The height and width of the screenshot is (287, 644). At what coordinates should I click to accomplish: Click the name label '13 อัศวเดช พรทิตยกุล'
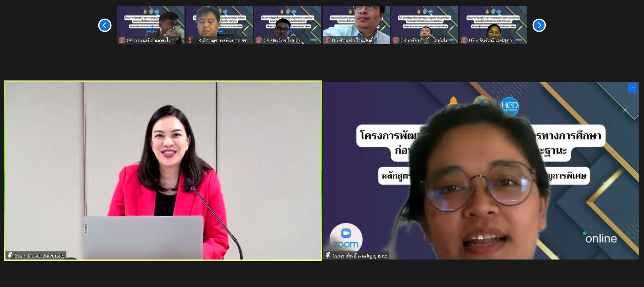(x=223, y=41)
